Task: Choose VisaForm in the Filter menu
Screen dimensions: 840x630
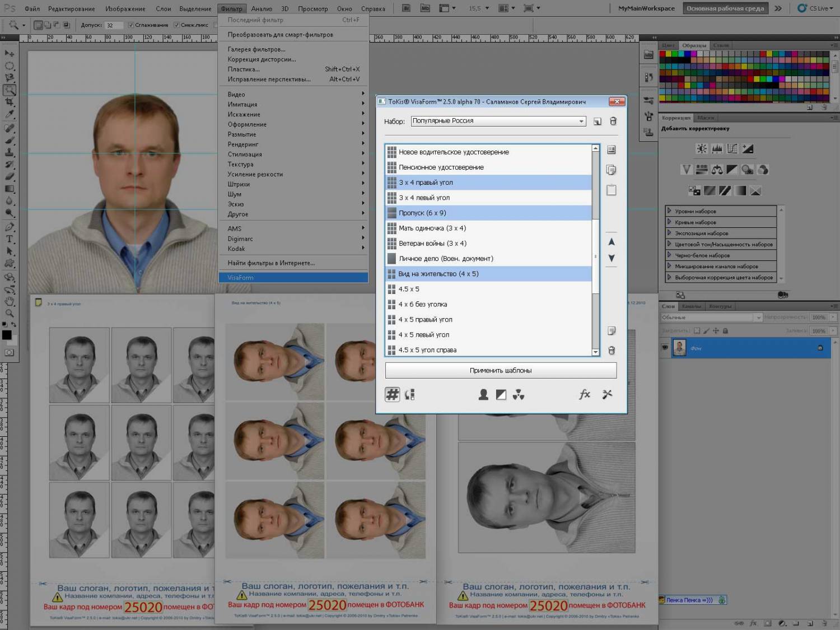Action: coord(293,278)
